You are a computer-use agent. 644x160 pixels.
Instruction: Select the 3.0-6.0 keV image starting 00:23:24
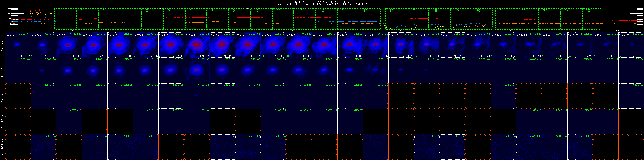pyautogui.click(x=631, y=45)
